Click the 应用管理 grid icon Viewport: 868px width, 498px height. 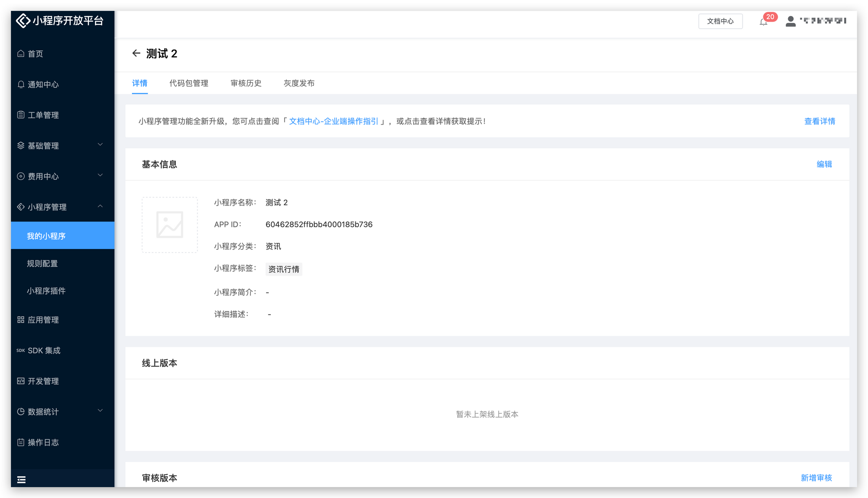point(21,320)
